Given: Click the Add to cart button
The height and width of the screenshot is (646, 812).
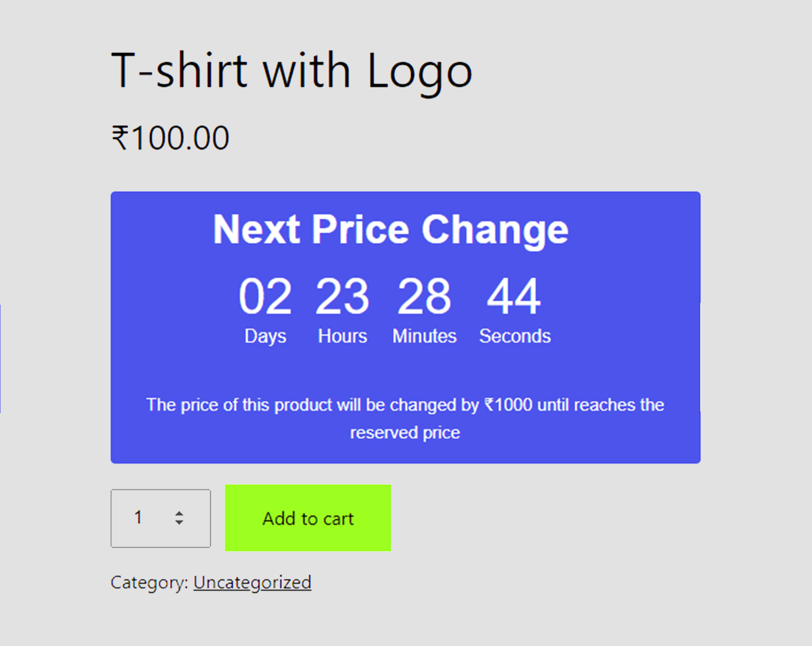Looking at the screenshot, I should [308, 518].
